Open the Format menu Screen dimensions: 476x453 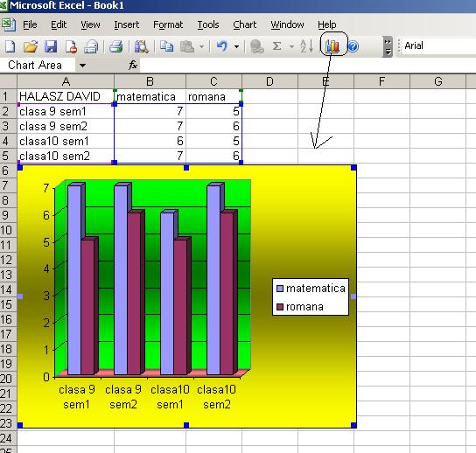168,24
